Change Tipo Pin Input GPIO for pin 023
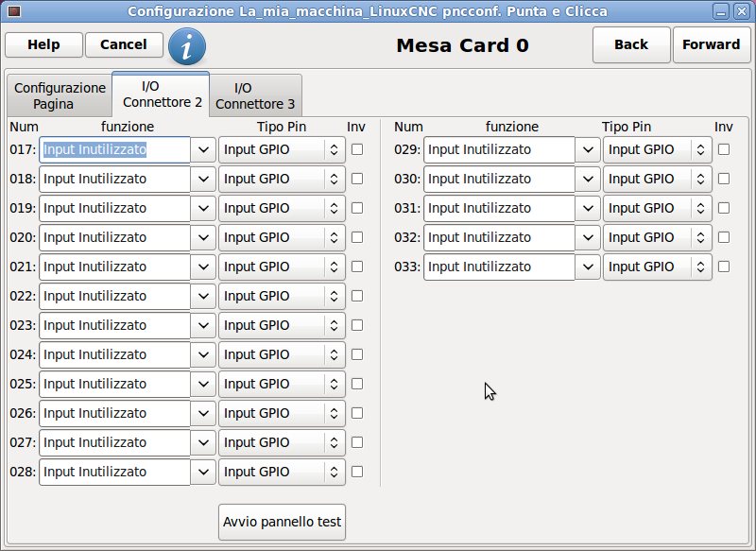The image size is (756, 551). [282, 325]
